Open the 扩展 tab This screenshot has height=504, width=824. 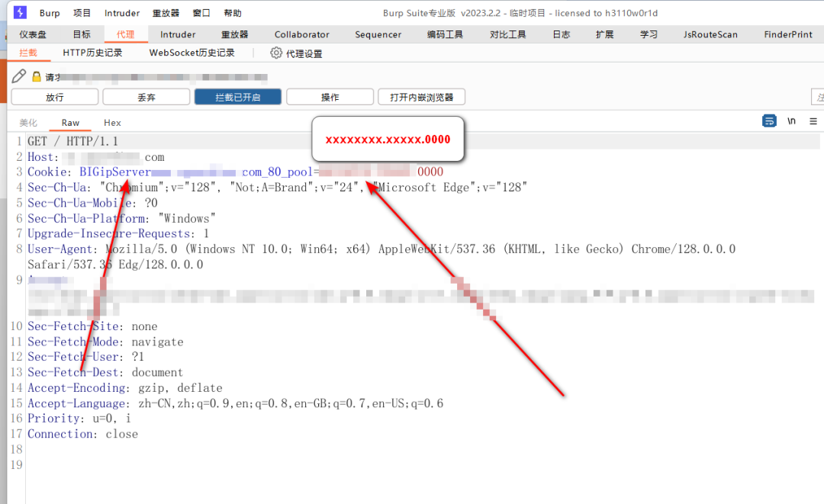pyautogui.click(x=604, y=34)
